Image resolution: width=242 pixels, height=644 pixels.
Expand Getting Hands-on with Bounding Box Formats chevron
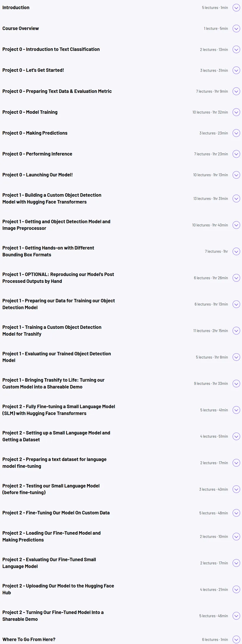point(236,251)
